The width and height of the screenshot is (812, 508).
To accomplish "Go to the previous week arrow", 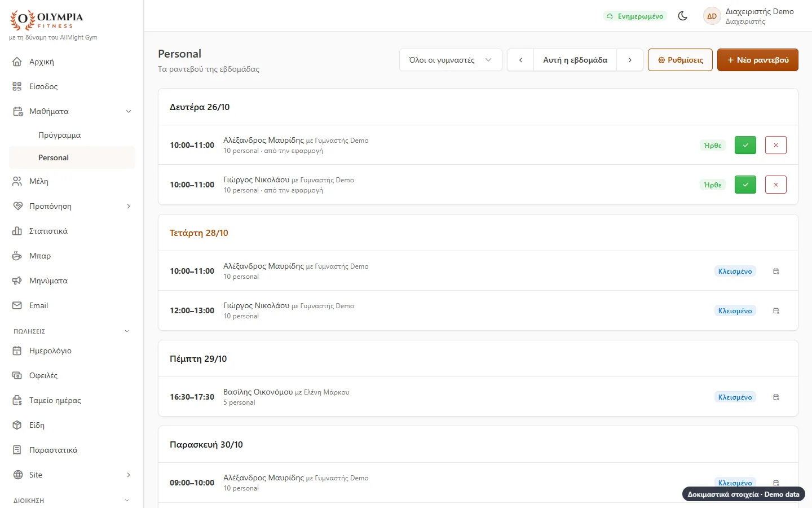I will click(520, 60).
